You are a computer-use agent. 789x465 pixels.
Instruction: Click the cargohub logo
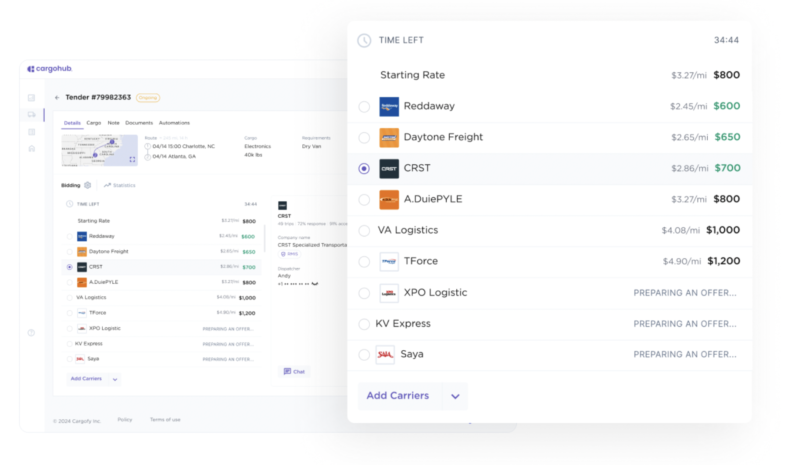tap(50, 68)
